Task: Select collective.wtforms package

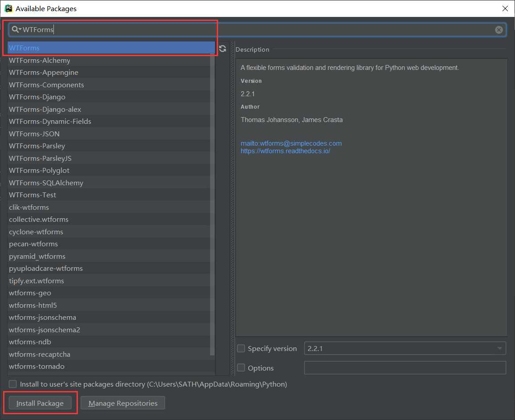Action: [x=109, y=219]
